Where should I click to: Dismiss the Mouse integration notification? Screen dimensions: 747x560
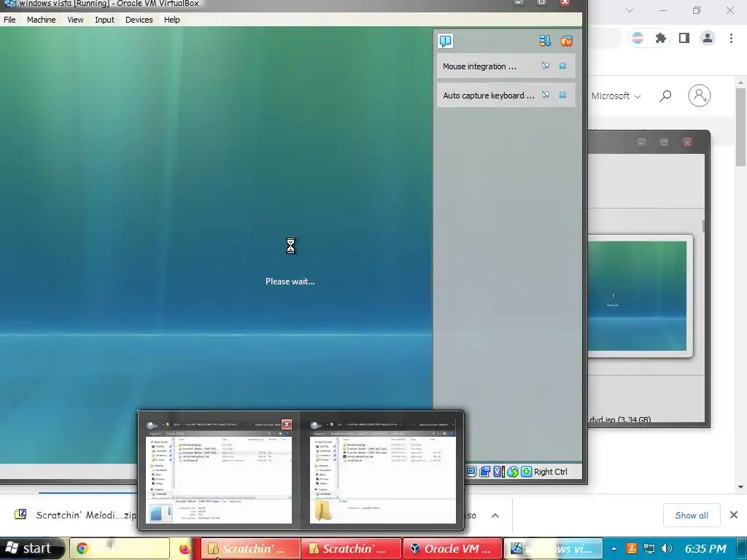click(x=562, y=66)
